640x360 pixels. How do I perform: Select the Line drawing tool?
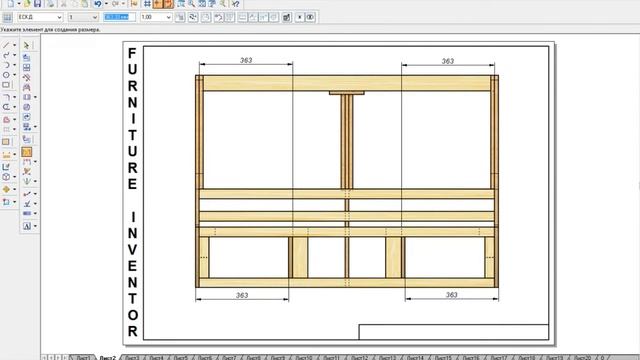coord(6,45)
